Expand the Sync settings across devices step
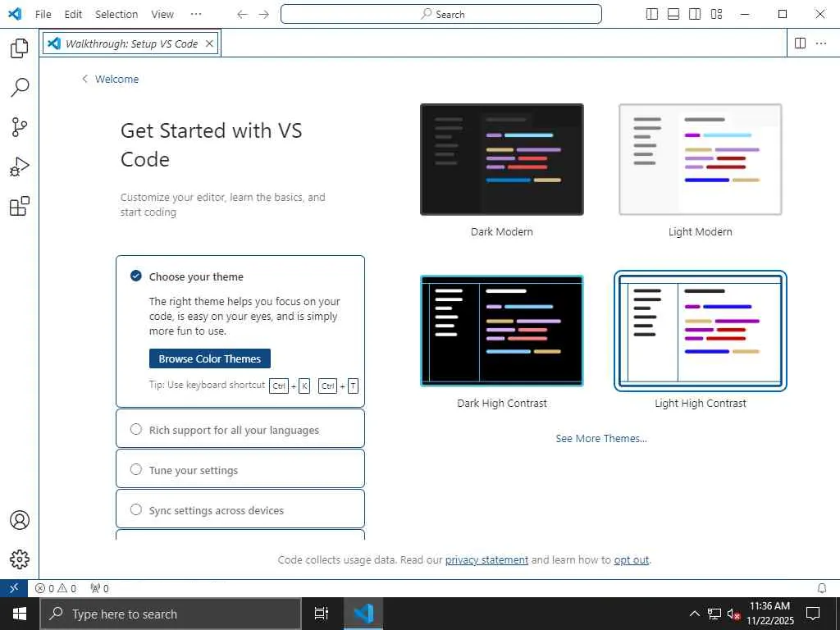The height and width of the screenshot is (630, 840). [x=240, y=509]
